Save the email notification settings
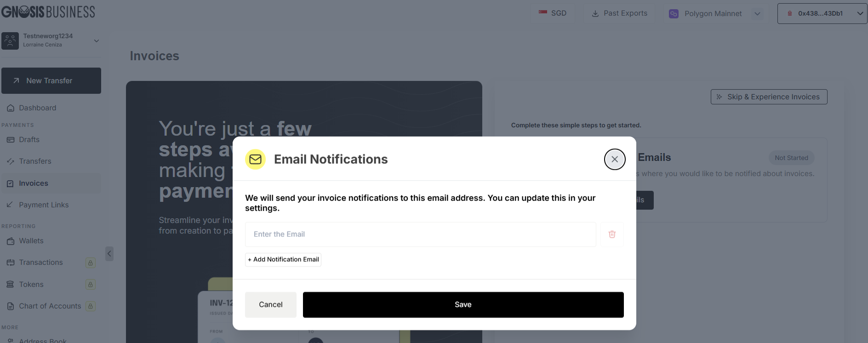Image resolution: width=868 pixels, height=343 pixels. coord(463,304)
